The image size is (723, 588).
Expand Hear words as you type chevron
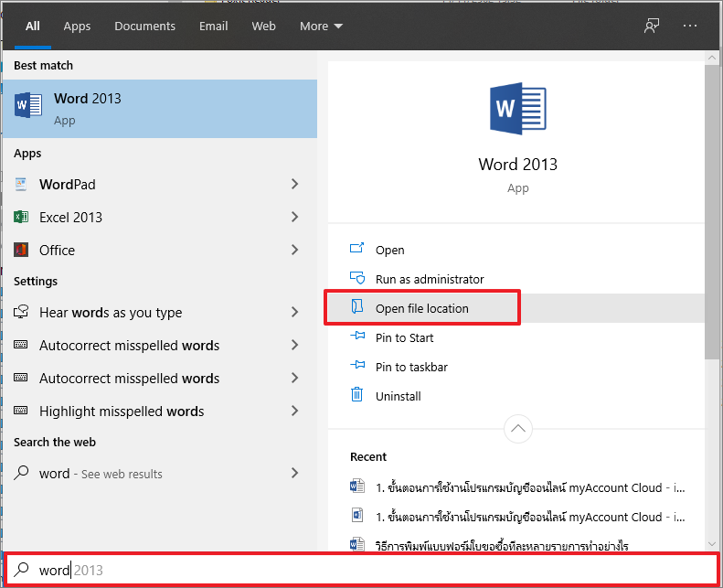295,312
